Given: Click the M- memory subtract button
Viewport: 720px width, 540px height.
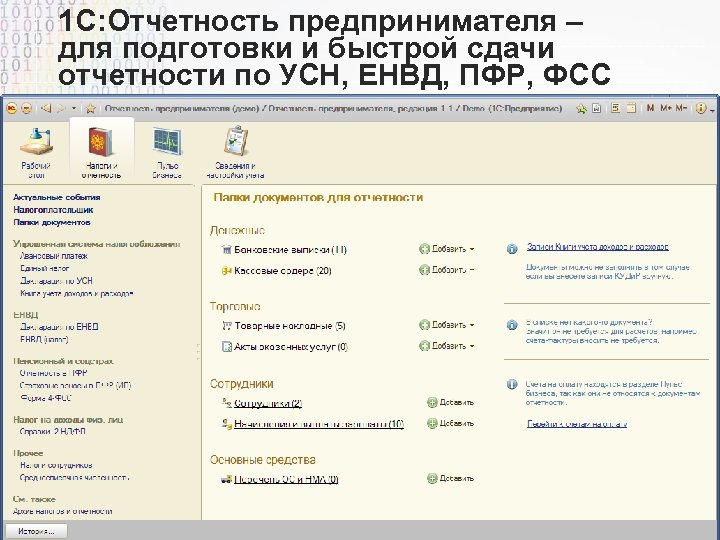Looking at the screenshot, I should coord(681,108).
